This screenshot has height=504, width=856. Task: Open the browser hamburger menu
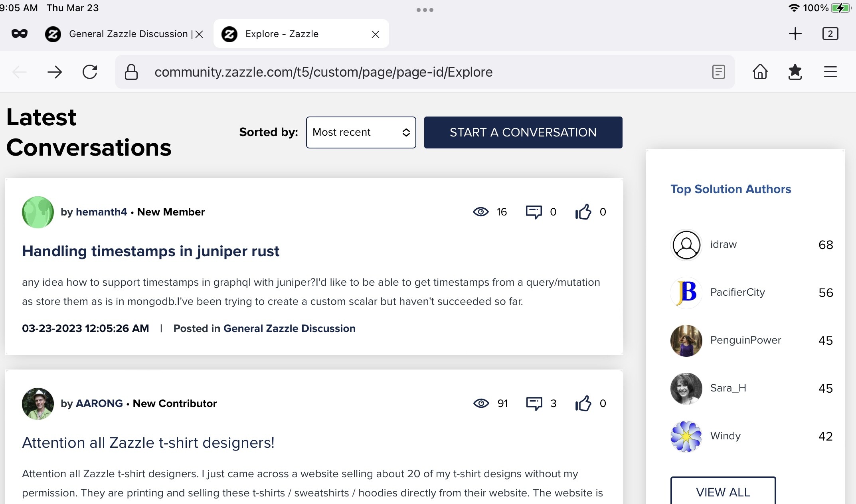830,72
